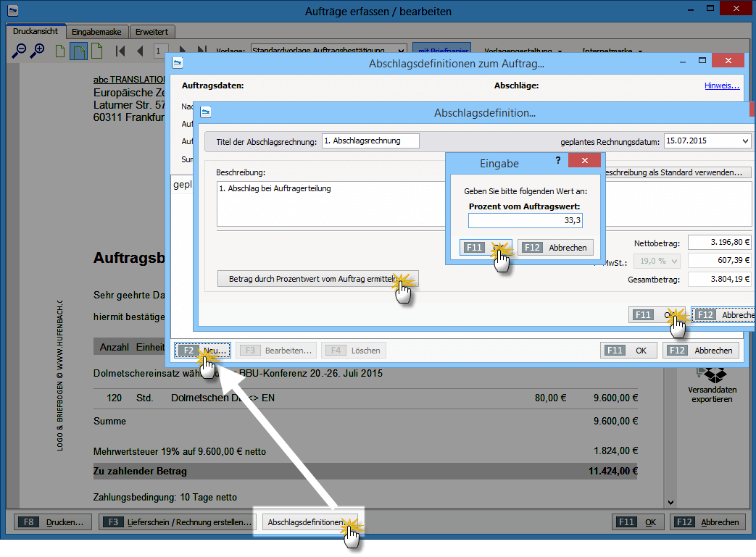Click 'Betrag durch Prozentwert vom Auftrag ermitteln'
This screenshot has height=557, width=756.
pos(317,279)
